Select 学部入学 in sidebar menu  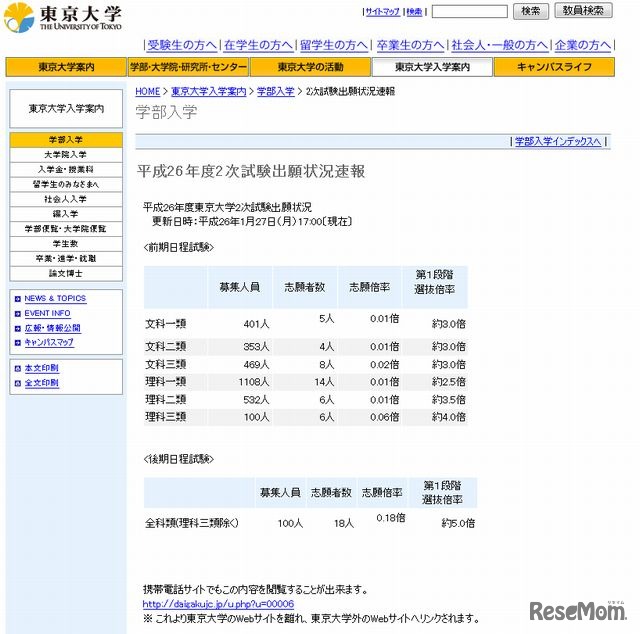coord(66,140)
